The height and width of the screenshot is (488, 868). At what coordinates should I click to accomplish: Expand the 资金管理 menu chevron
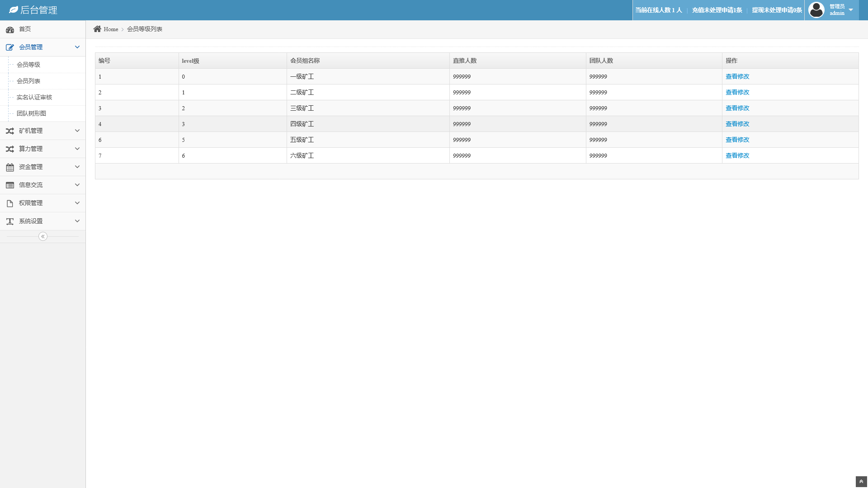[x=77, y=167]
